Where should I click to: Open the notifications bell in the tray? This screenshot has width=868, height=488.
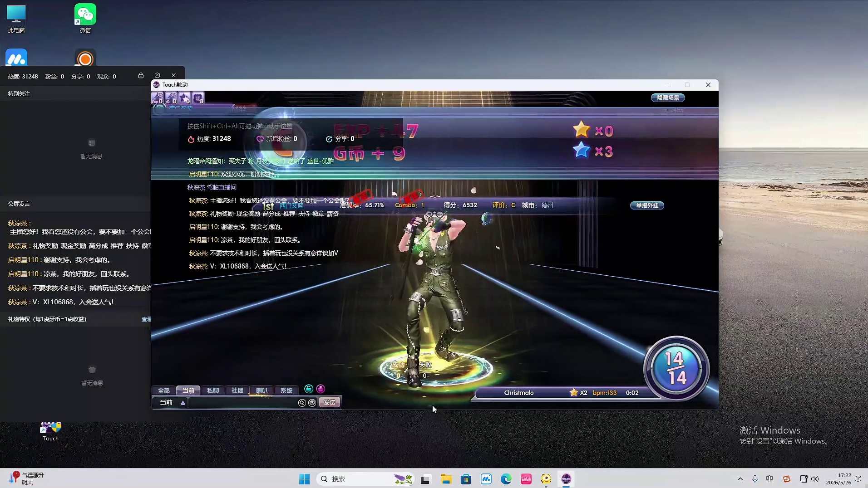click(x=858, y=479)
